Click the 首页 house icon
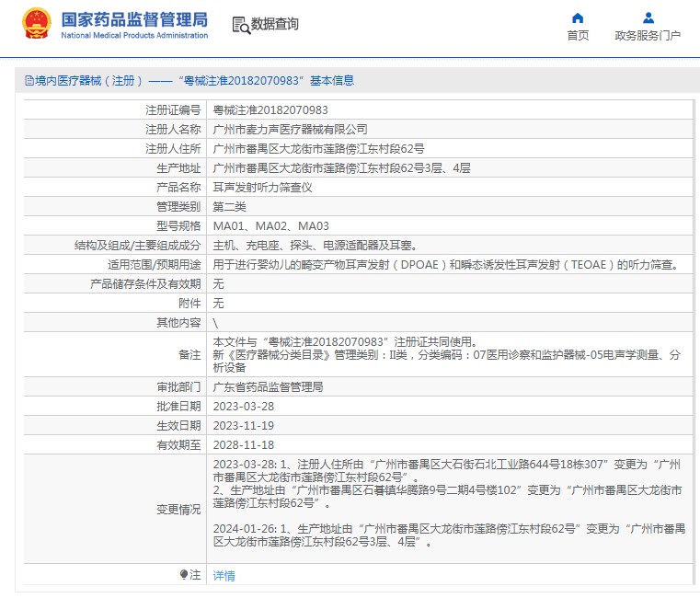 pyautogui.click(x=578, y=17)
